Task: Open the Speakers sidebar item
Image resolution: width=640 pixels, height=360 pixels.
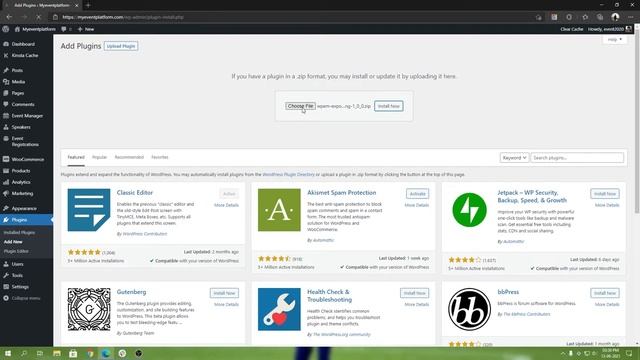Action: (x=21, y=127)
